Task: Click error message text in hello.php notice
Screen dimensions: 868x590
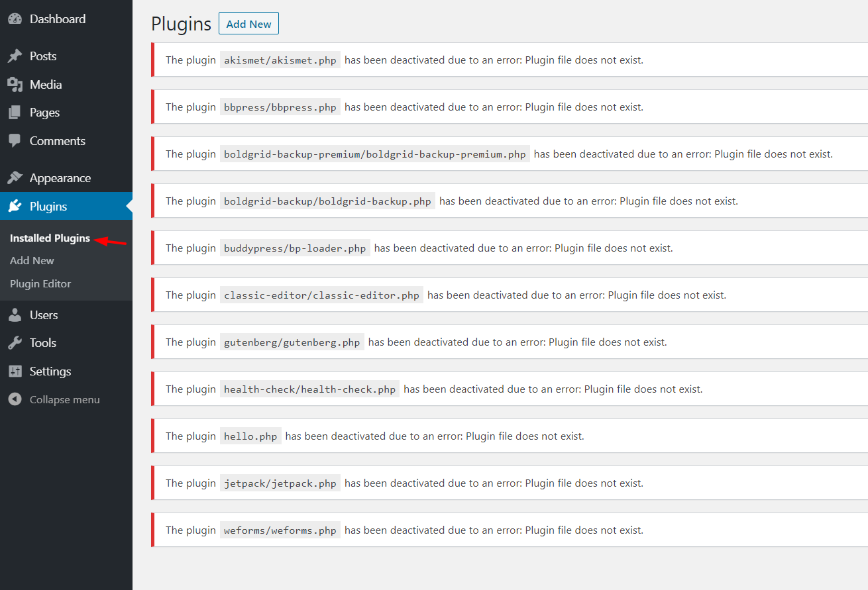Action: pyautogui.click(x=435, y=436)
